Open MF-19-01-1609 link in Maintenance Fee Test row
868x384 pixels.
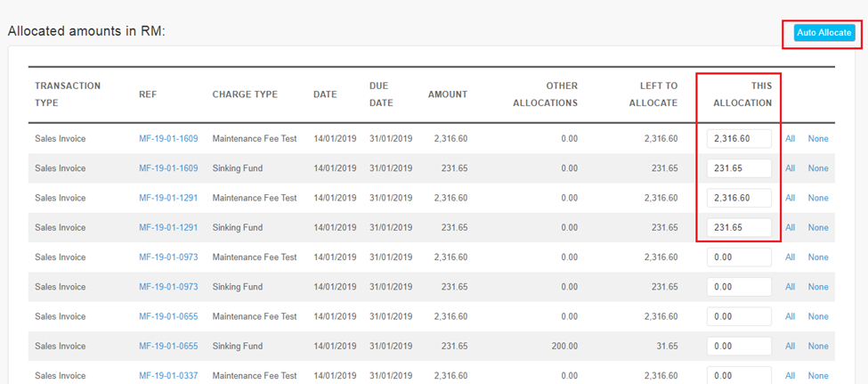(168, 139)
